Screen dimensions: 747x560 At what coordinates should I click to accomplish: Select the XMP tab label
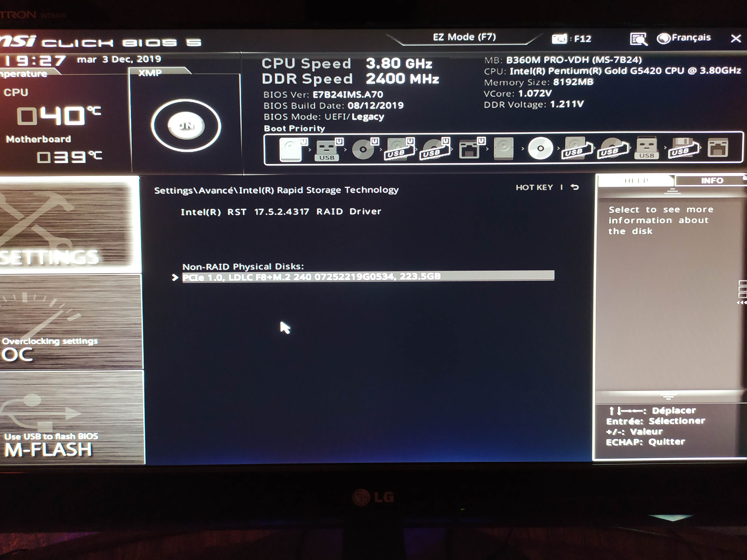point(150,73)
